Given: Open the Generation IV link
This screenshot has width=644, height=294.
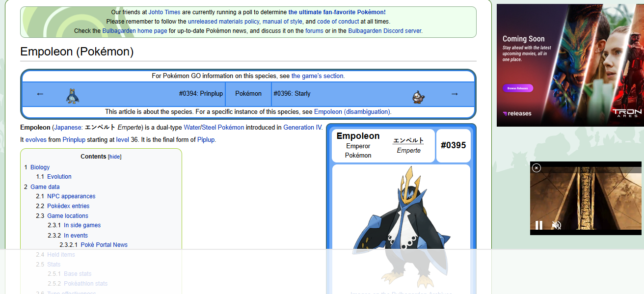Looking at the screenshot, I should pyautogui.click(x=302, y=128).
